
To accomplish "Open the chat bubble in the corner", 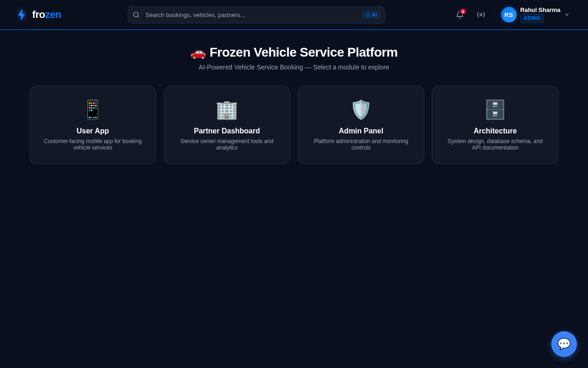I will (x=564, y=344).
